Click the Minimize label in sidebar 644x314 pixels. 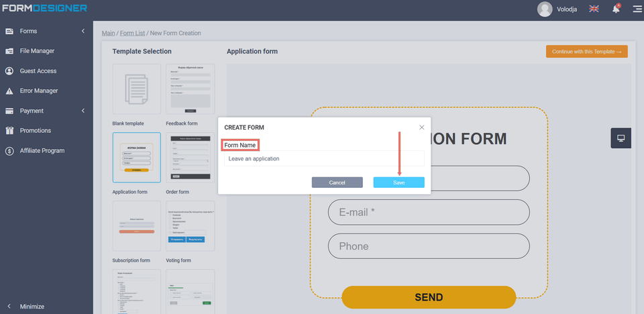click(x=32, y=307)
